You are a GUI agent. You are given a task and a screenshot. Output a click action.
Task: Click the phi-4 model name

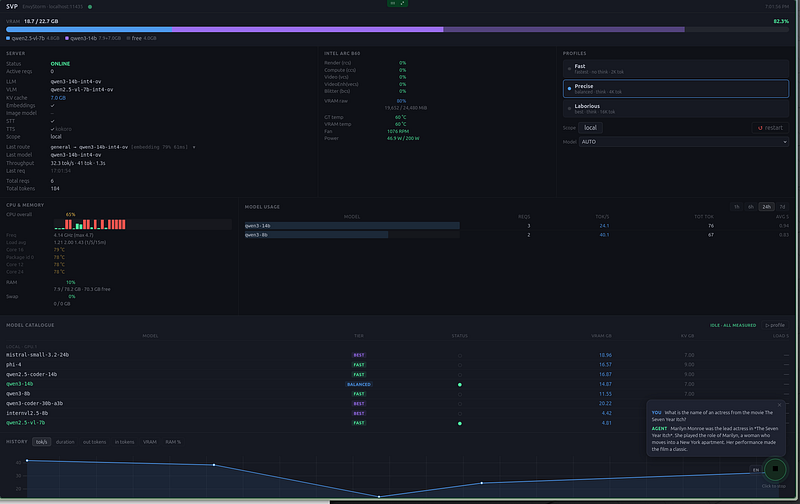point(14,365)
